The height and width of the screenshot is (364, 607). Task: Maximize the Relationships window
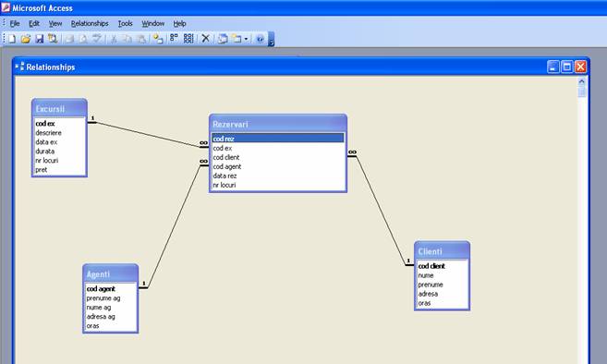[566, 67]
